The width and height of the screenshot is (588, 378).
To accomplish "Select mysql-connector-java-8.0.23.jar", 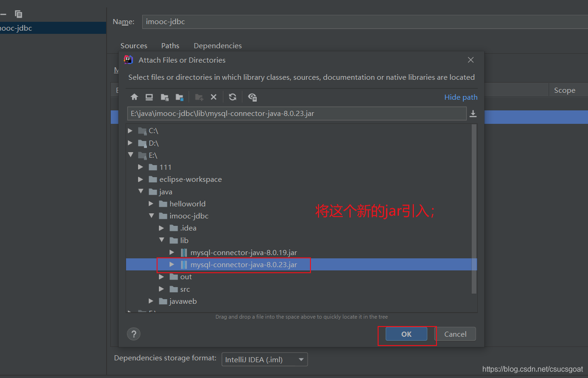I will click(x=244, y=264).
